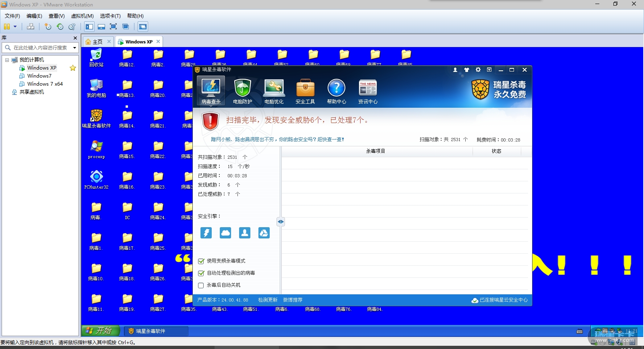Click the router safety promo link

[x=277, y=140]
